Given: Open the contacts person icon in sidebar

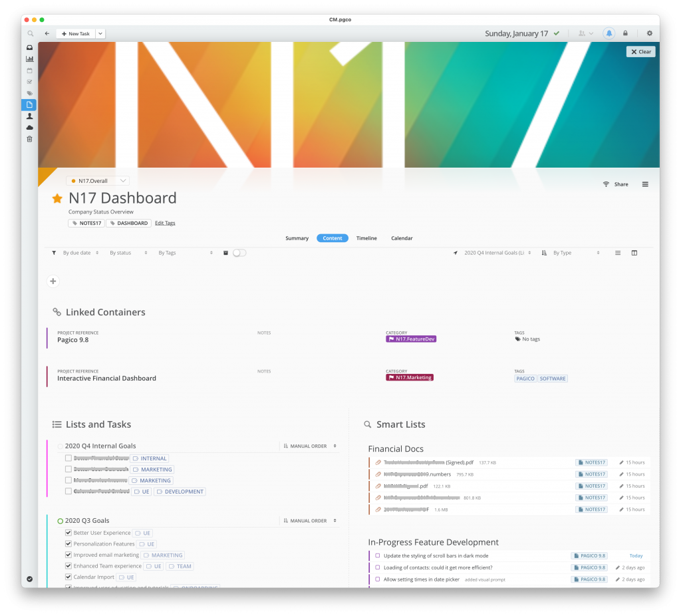Looking at the screenshot, I should pyautogui.click(x=29, y=116).
